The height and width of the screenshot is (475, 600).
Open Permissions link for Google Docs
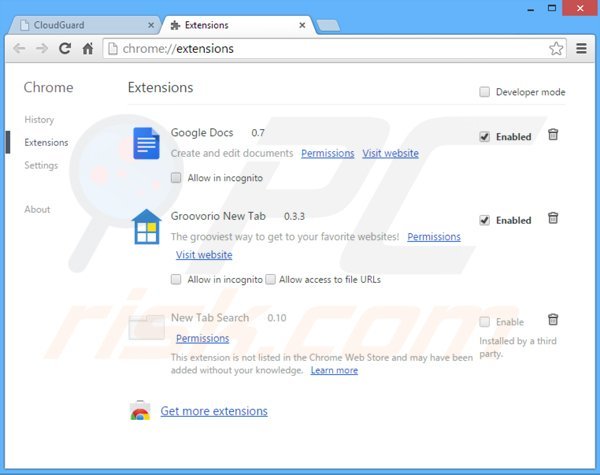[x=328, y=153]
